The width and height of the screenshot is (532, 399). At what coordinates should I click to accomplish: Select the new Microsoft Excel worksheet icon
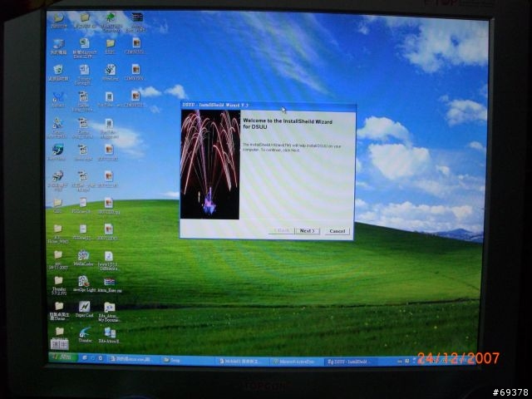coord(84,48)
